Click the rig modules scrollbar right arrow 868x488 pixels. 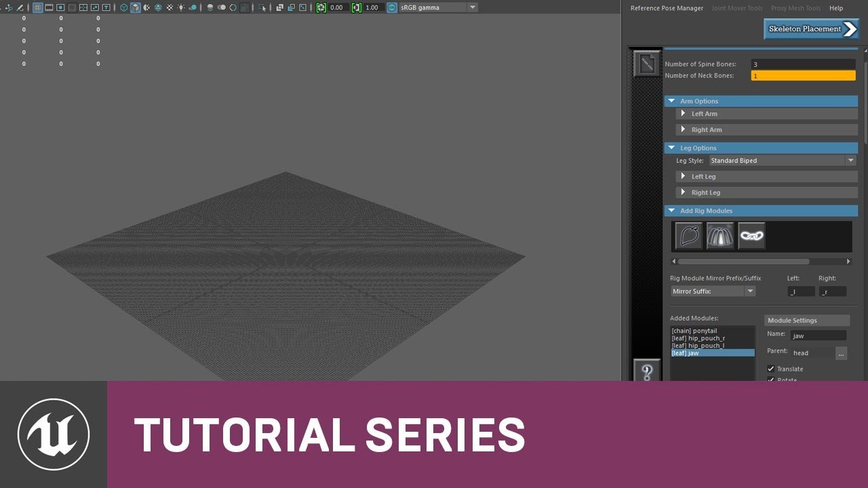[x=848, y=262]
